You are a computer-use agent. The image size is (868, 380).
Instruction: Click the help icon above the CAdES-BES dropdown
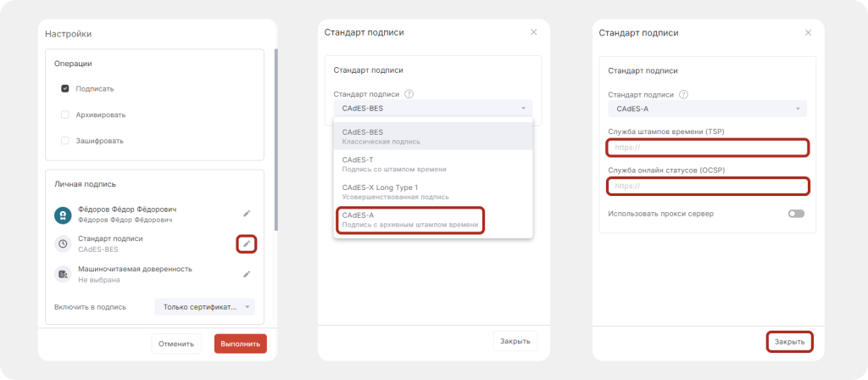409,94
